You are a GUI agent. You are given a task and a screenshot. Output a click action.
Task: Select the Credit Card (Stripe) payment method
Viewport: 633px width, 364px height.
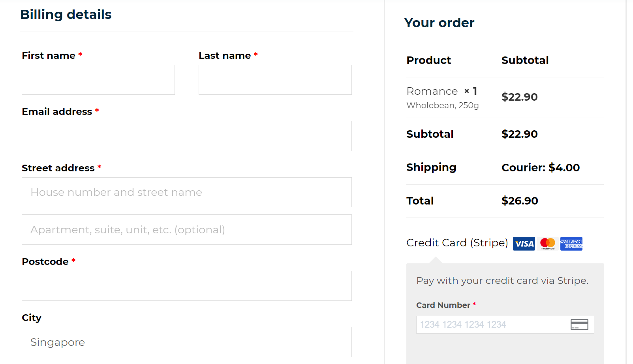tap(457, 243)
